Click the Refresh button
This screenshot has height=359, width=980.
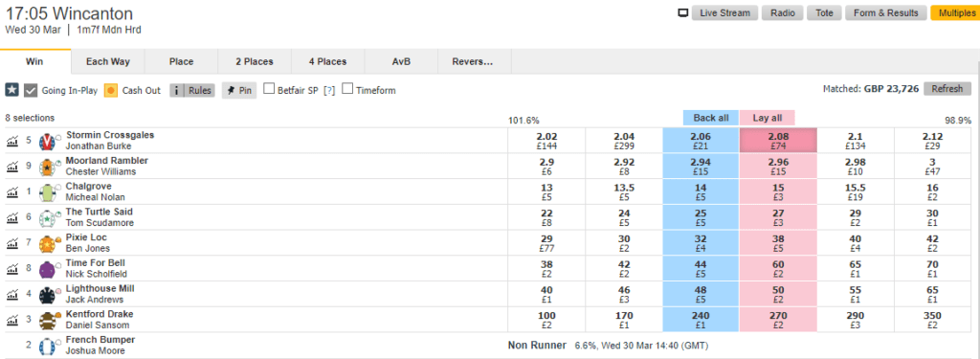947,89
